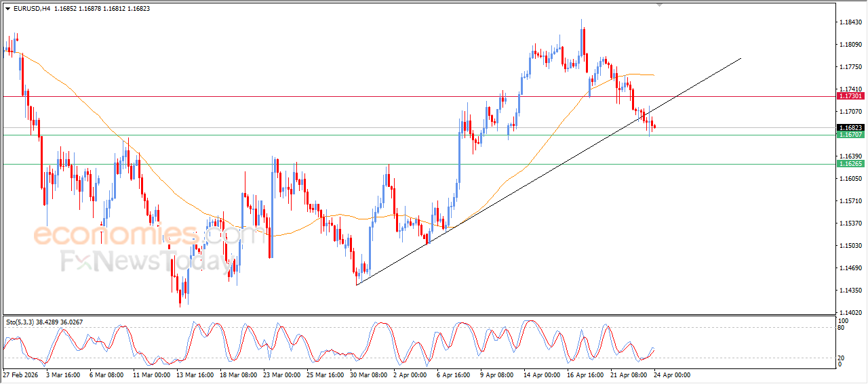This screenshot has height=384, width=868.
Task: Click the stochastic 20 level label
Action: [842, 357]
